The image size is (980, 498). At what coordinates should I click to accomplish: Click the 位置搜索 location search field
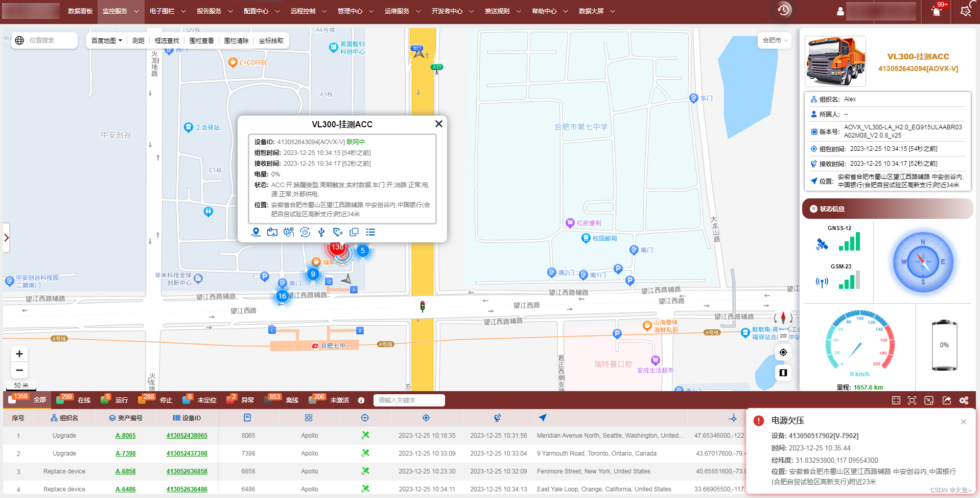tap(51, 40)
